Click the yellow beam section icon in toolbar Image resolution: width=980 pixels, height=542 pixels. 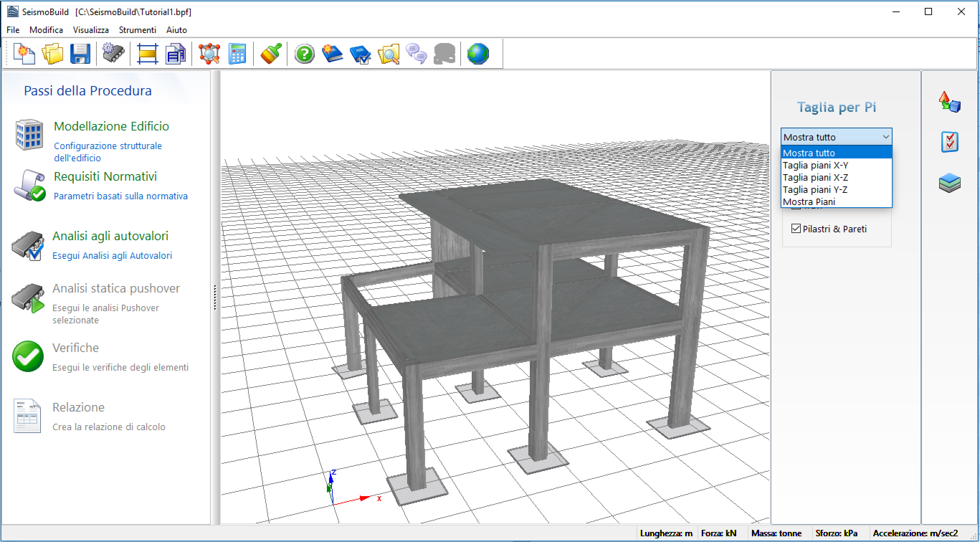[147, 54]
